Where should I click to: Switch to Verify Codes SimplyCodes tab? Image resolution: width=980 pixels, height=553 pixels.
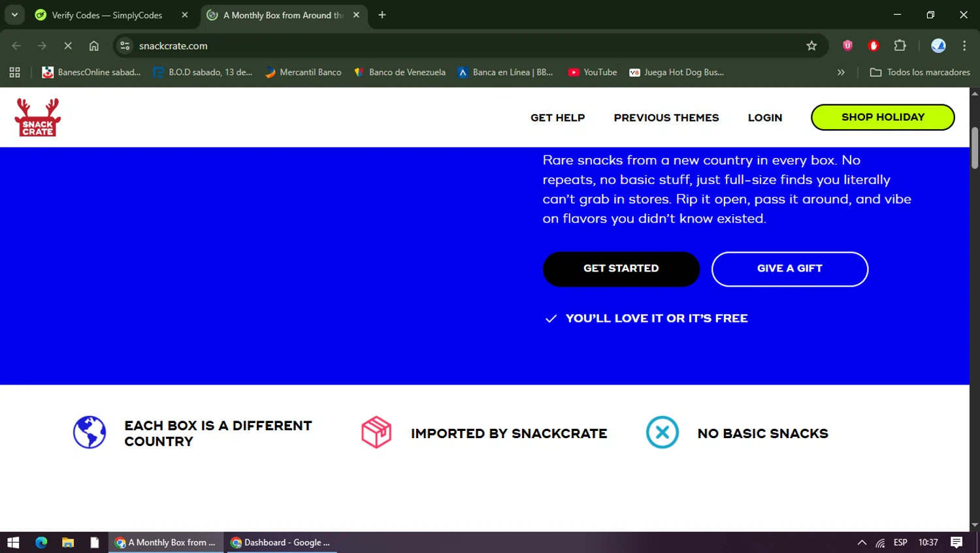(x=106, y=15)
